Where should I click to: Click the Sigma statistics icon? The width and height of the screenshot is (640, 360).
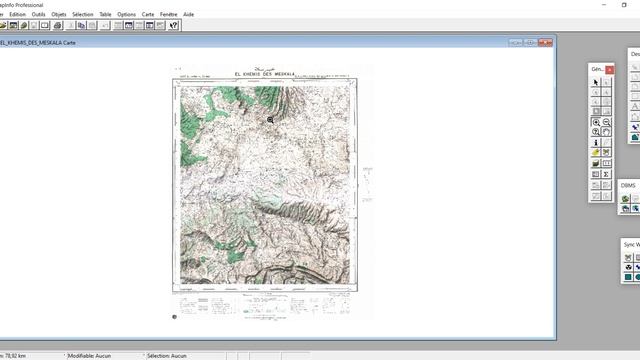point(607,174)
